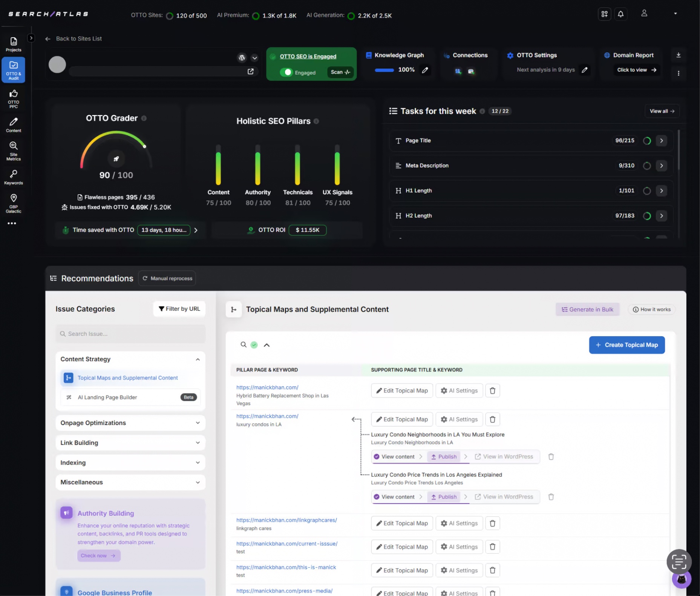Switch to Topical Maps and Supplemental Content
The height and width of the screenshot is (596, 700).
(127, 378)
